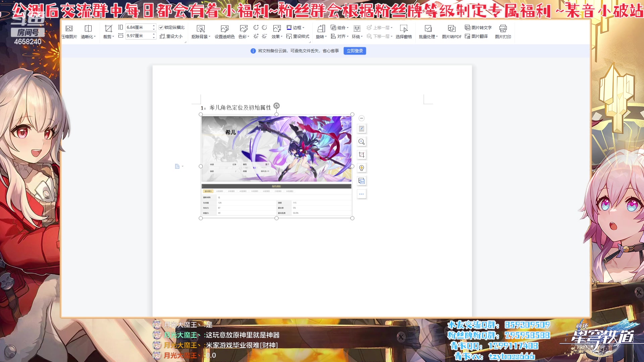Click the layout options icon beside the image

tap(361, 129)
